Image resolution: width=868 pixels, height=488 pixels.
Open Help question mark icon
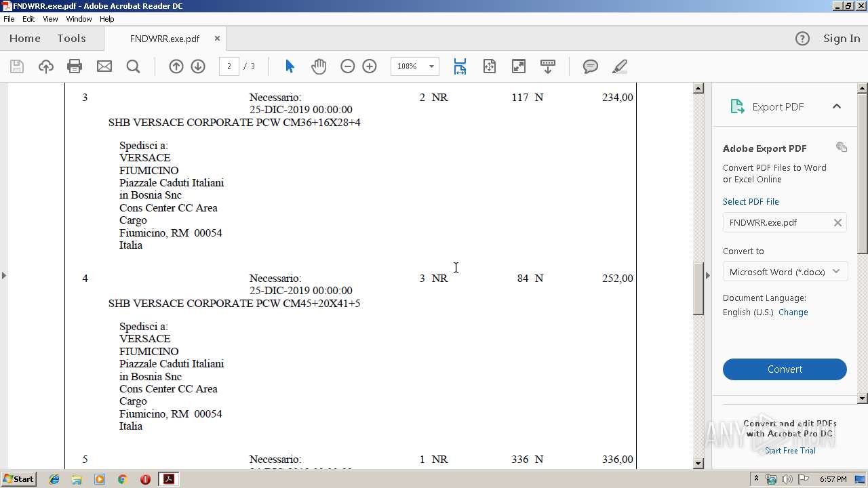802,39
